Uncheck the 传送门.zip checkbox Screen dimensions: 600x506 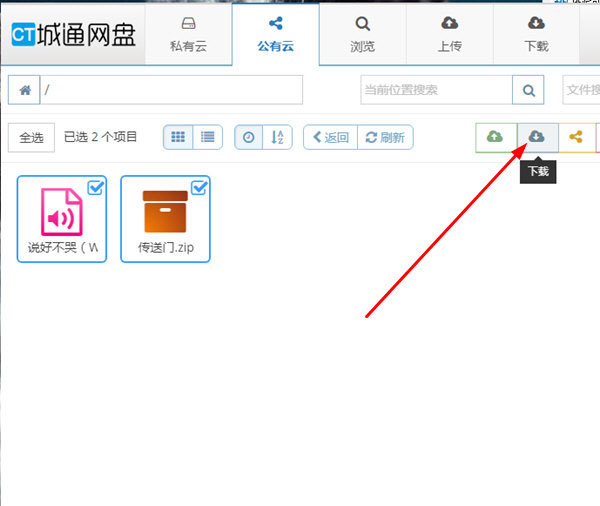[199, 188]
